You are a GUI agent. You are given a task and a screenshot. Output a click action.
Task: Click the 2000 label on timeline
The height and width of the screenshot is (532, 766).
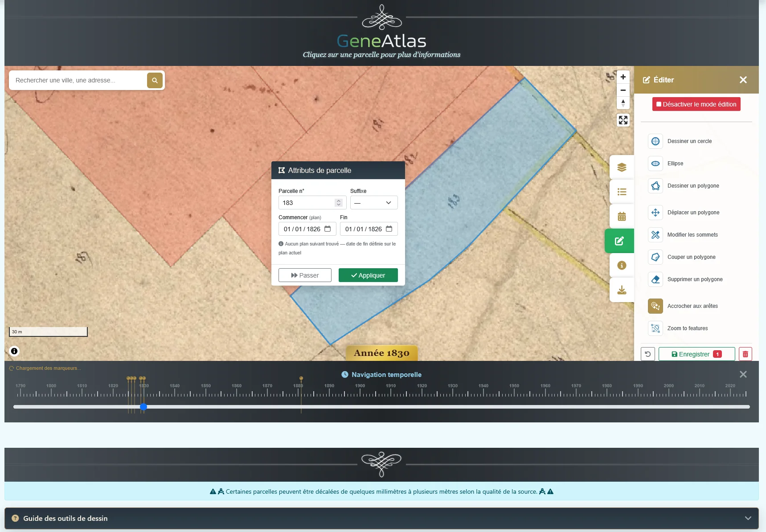tap(669, 386)
